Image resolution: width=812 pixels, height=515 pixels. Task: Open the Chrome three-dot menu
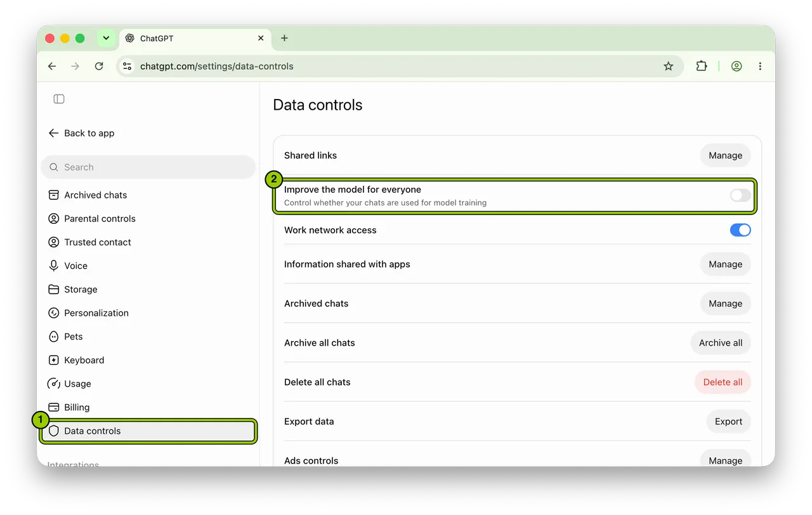tap(760, 66)
